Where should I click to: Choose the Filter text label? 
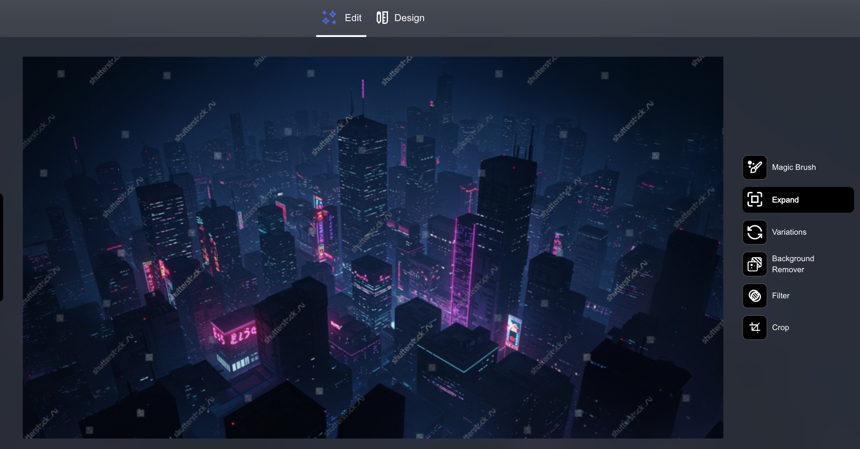[781, 296]
